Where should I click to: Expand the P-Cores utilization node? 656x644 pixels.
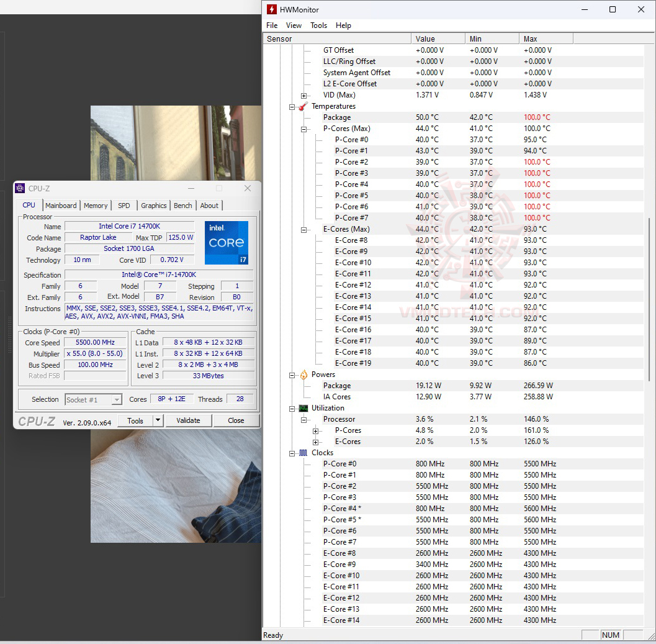click(x=315, y=431)
